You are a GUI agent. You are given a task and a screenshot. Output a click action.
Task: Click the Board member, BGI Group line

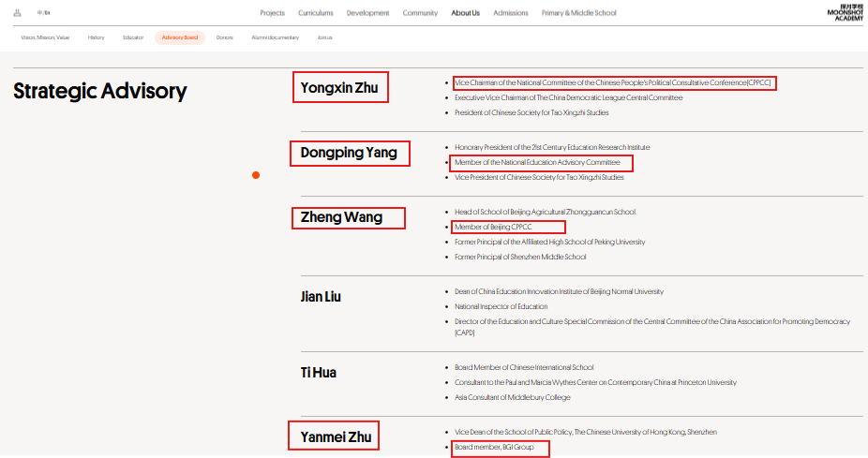[x=494, y=448]
